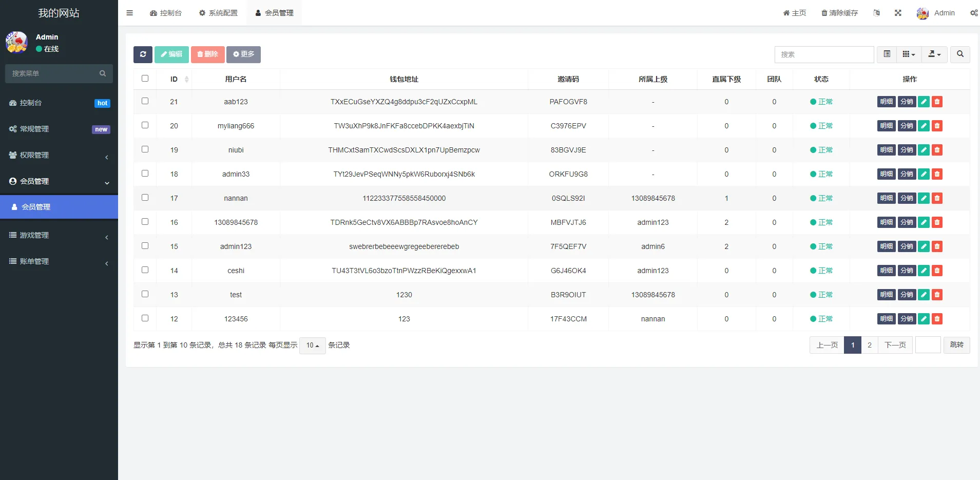
Task: Click the magnifier search button beside table tools
Action: (960, 54)
